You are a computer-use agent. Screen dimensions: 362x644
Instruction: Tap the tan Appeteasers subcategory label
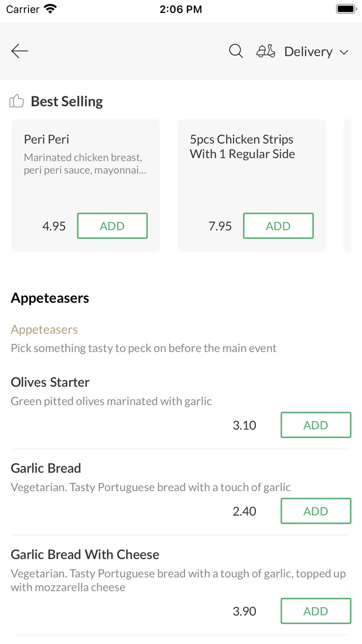(x=44, y=329)
